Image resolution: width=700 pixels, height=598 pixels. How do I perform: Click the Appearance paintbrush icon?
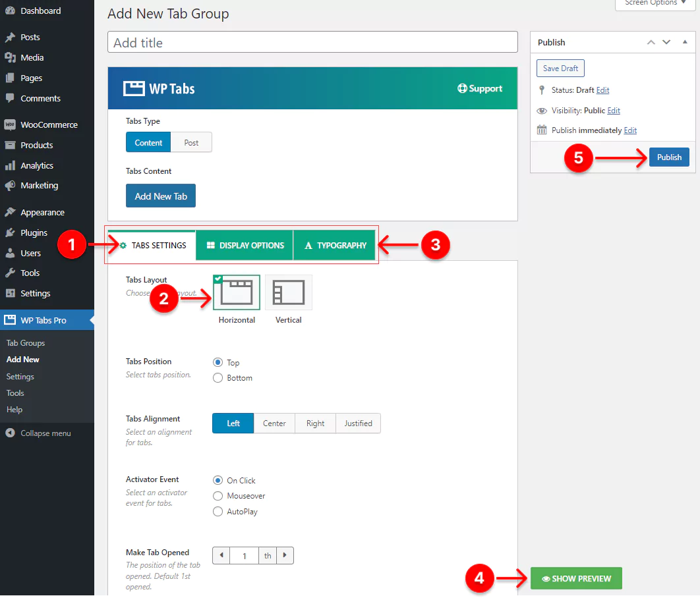click(x=10, y=212)
